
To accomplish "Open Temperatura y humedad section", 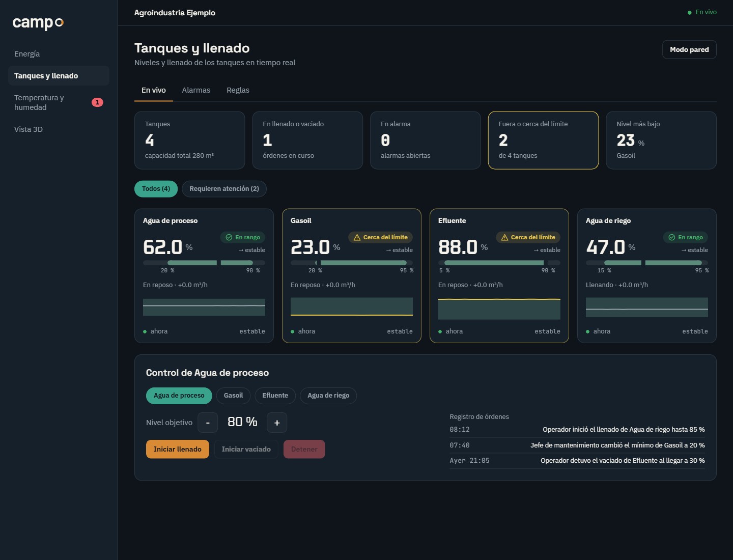I will (x=59, y=102).
